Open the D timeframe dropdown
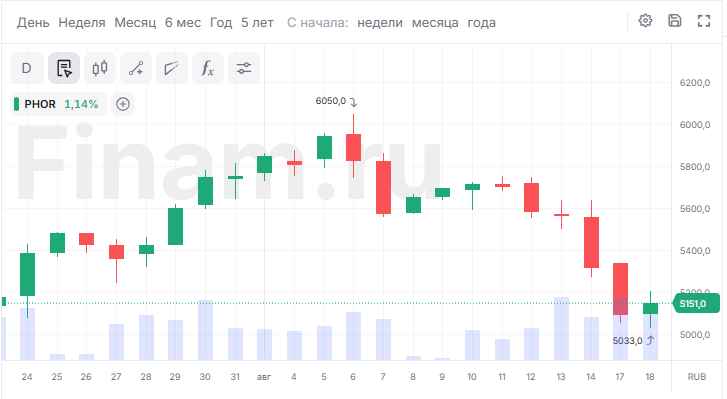The height and width of the screenshot is (399, 727). (26, 68)
